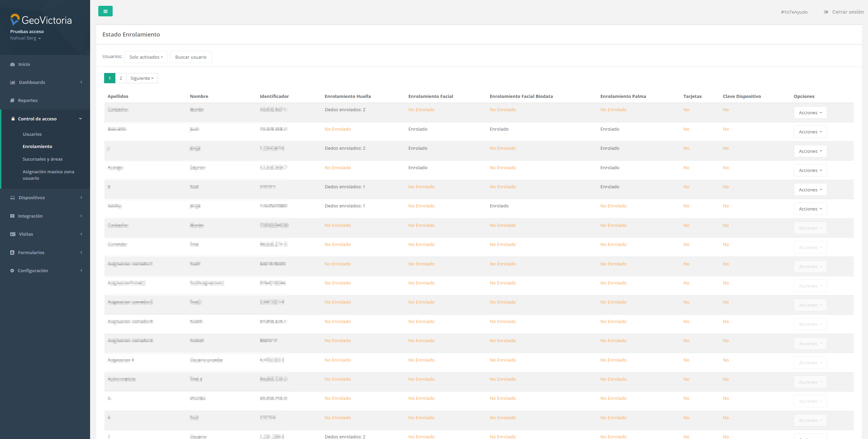Click the Reportes book icon
This screenshot has width=868, height=439.
point(12,101)
